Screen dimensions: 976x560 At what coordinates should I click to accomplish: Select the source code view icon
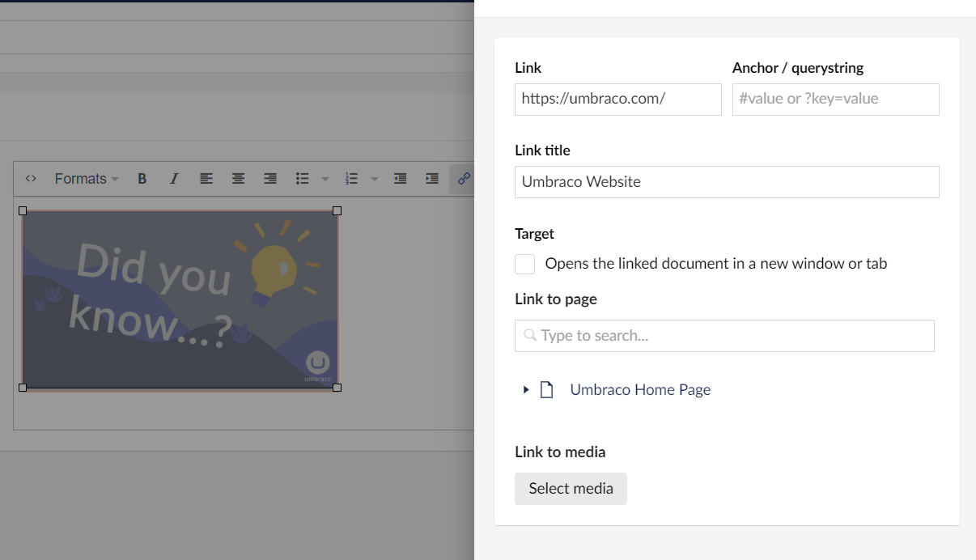(x=31, y=179)
